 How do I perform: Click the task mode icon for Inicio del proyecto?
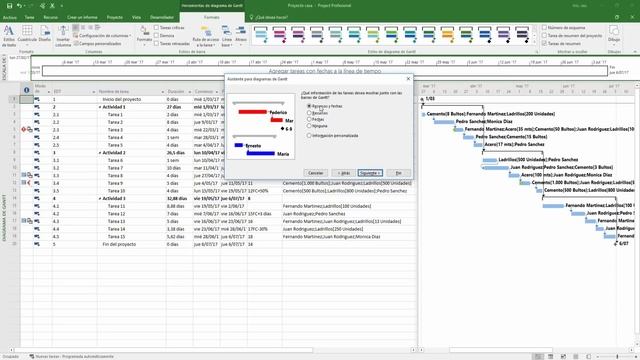pos(37,99)
